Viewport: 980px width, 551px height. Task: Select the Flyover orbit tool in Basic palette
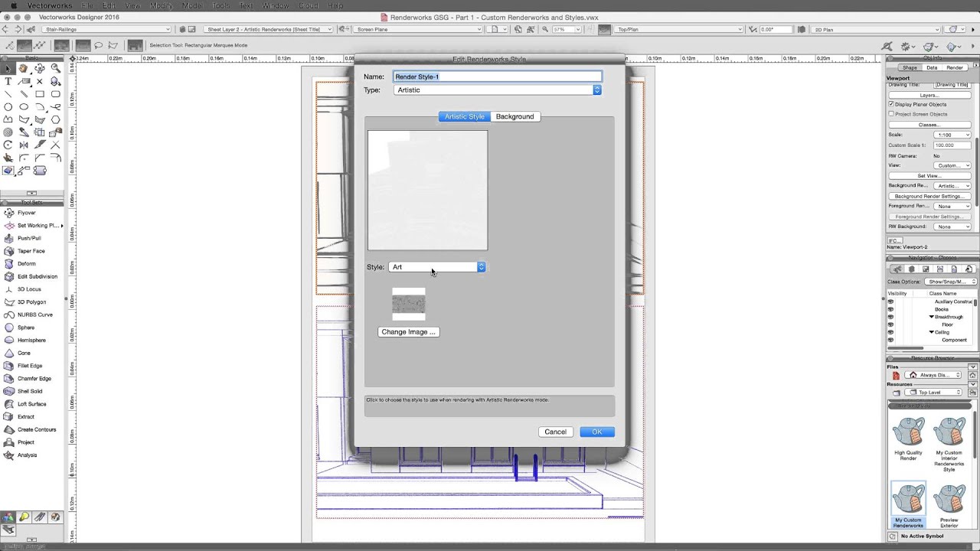(x=40, y=68)
